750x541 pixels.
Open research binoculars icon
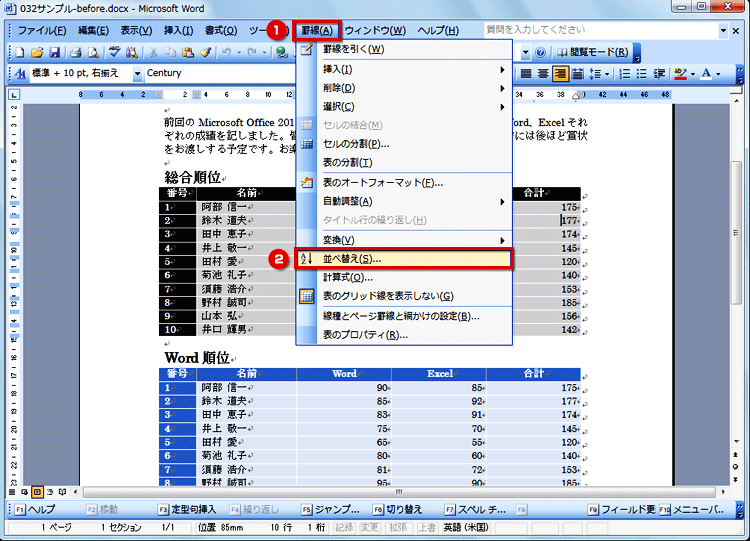(132, 53)
